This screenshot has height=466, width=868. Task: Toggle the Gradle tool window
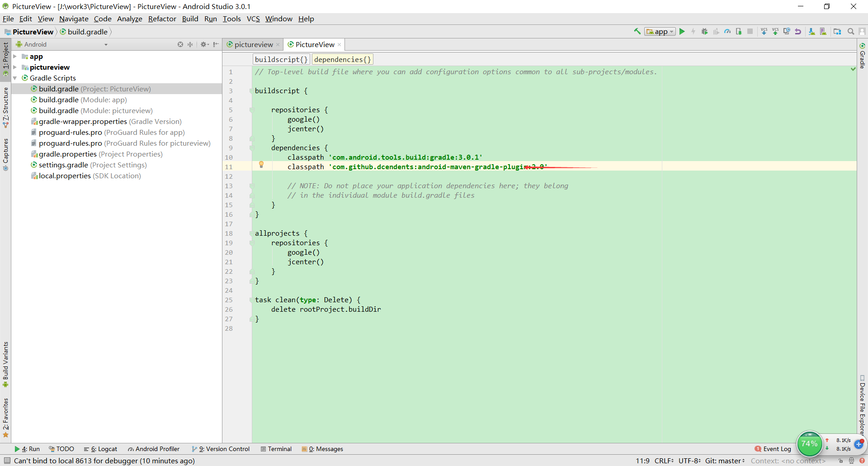point(862,56)
